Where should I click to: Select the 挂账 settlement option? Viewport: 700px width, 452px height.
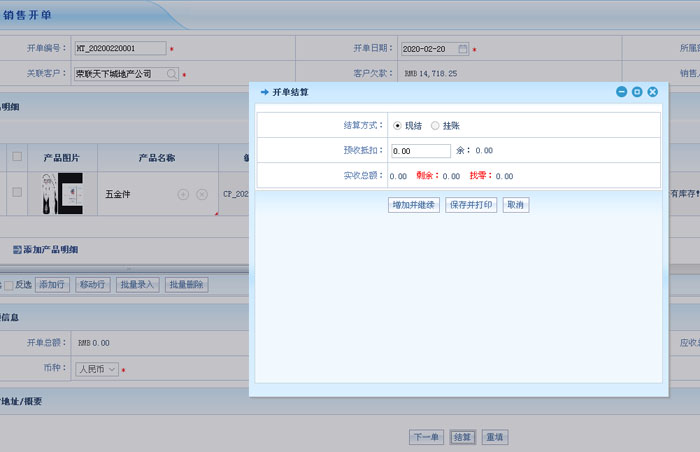coord(435,125)
